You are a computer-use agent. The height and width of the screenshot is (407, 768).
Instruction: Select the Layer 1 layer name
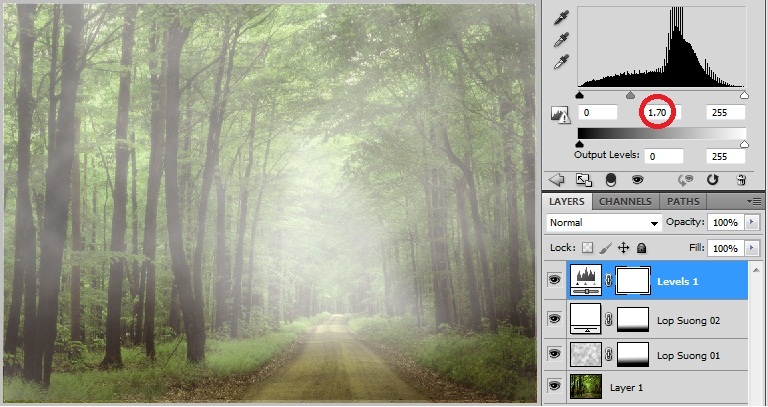point(626,388)
